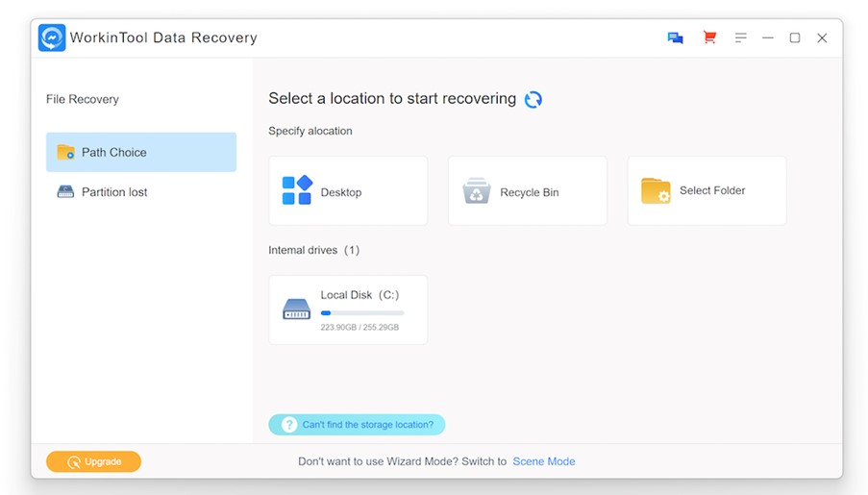This screenshot has height=495, width=868.
Task: Click the WorkinTool app logo icon
Action: (x=52, y=37)
